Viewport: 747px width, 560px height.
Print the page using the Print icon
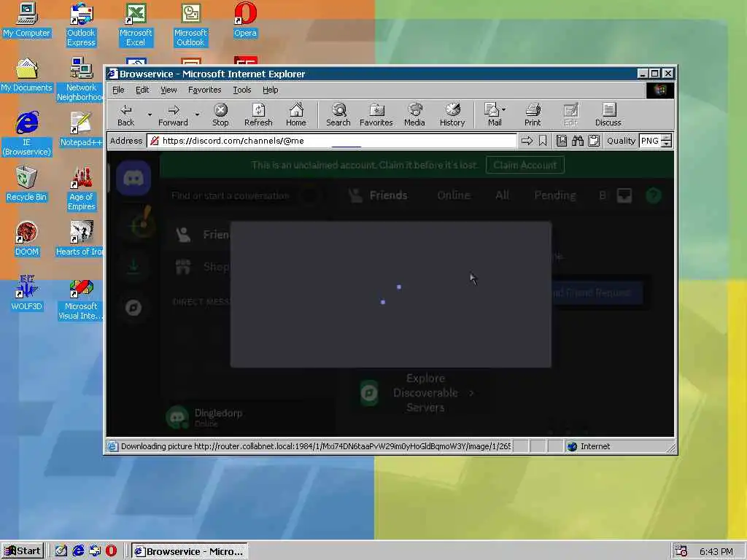click(x=533, y=110)
